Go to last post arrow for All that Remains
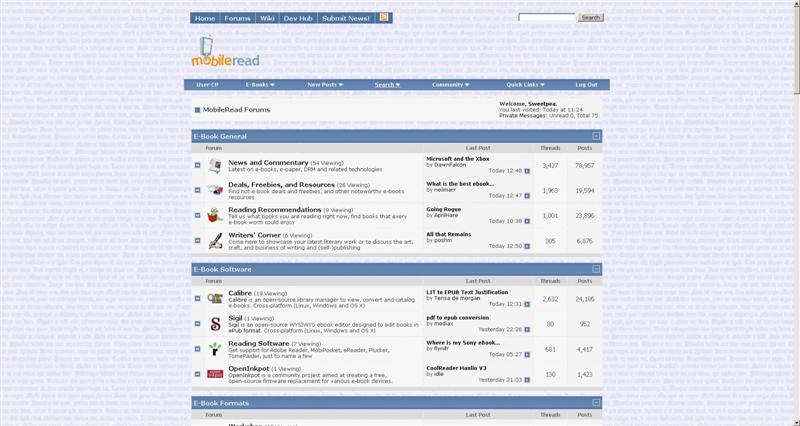Screen dimensions: 800x426 pos(527,246)
